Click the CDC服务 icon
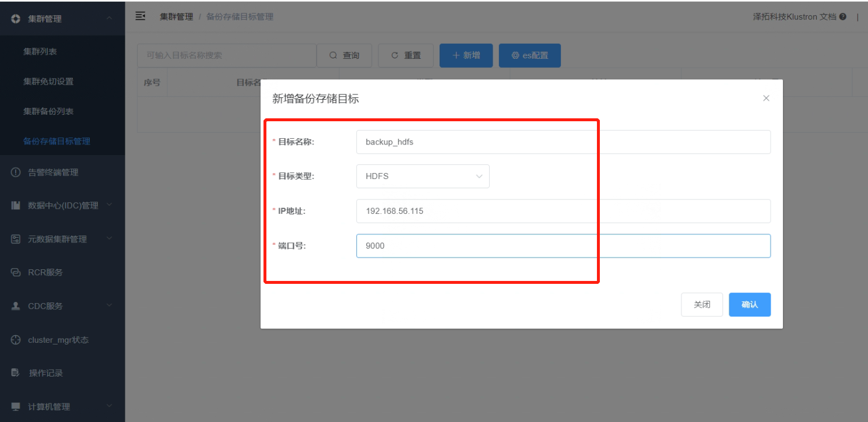 click(16, 306)
